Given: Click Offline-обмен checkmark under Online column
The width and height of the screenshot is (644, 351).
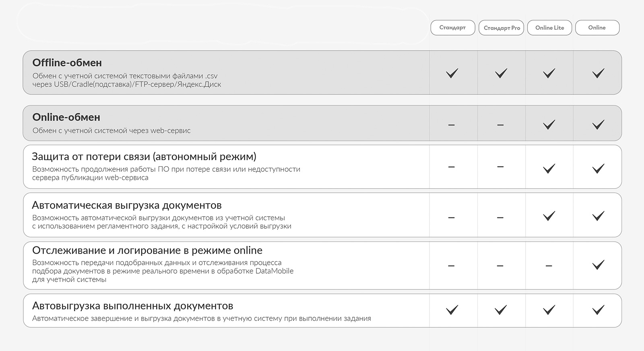Looking at the screenshot, I should [598, 73].
